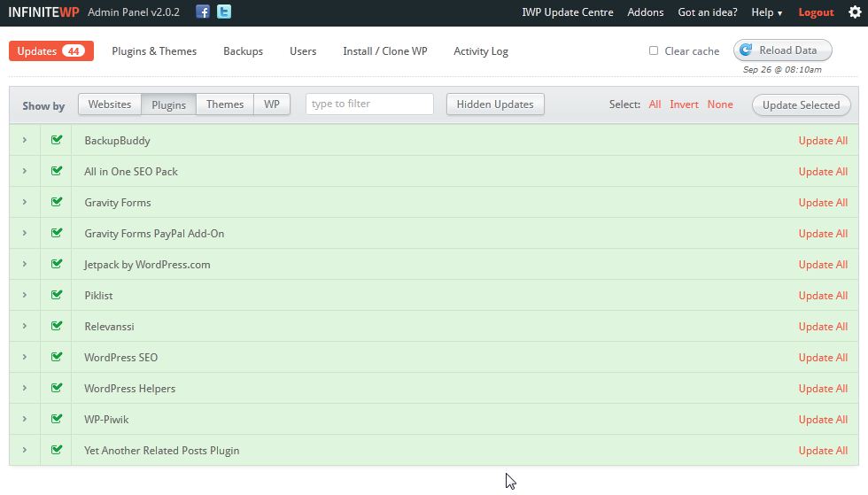
Task: Select All updates link
Action: tap(655, 104)
